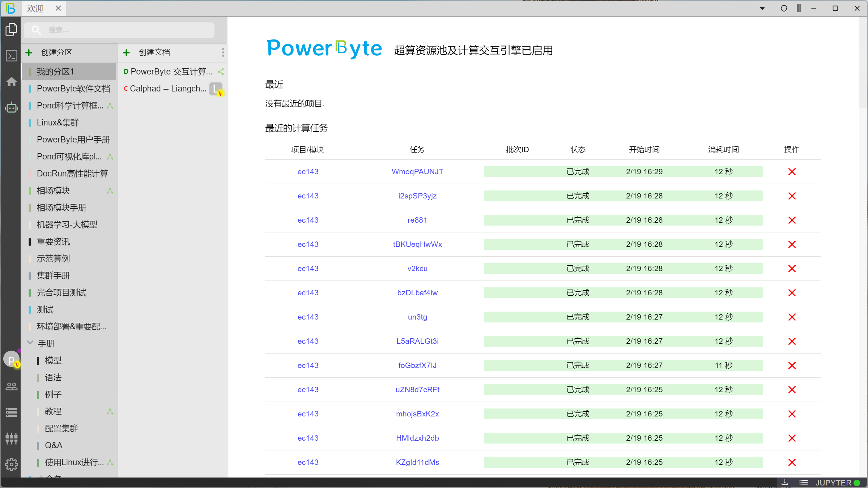Click the vertical scrollbar on the right
Screen dimensions: 868x488
863,61
